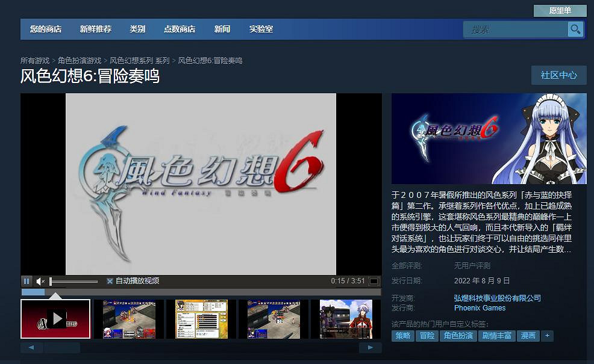Click the right arrow of the screenshot carousel
The width and height of the screenshot is (594, 364).
(370, 347)
